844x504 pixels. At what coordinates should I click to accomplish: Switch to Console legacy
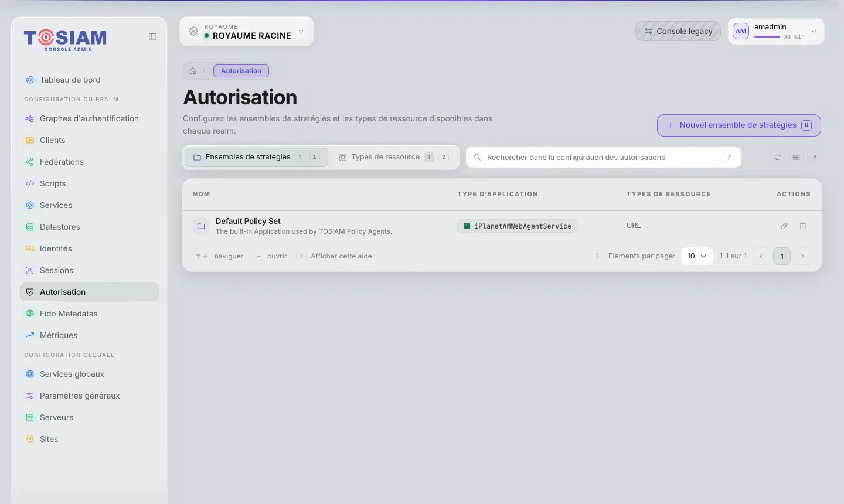(x=678, y=31)
